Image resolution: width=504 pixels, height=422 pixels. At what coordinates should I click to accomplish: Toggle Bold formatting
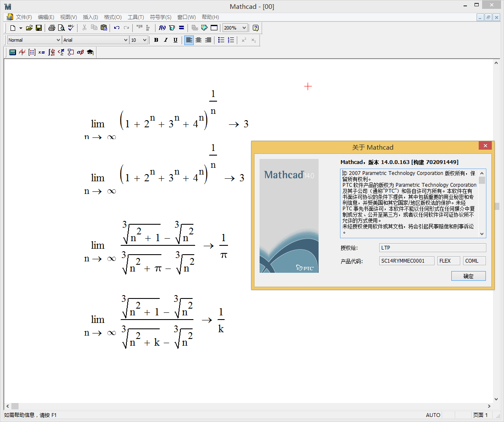(x=156, y=40)
